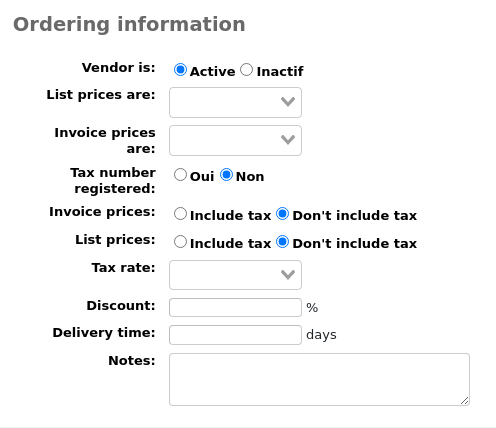
Task: Select the Active vendor radio button
Action: [x=180, y=70]
